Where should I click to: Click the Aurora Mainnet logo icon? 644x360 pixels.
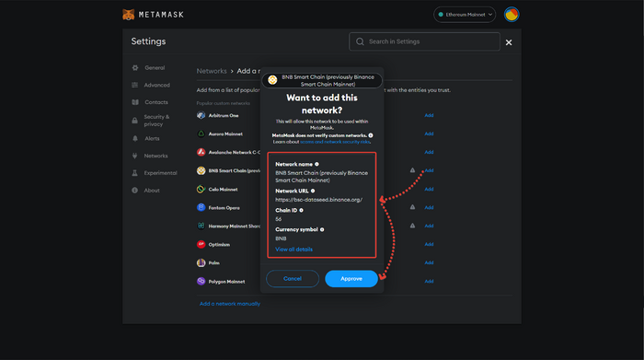pos(201,134)
